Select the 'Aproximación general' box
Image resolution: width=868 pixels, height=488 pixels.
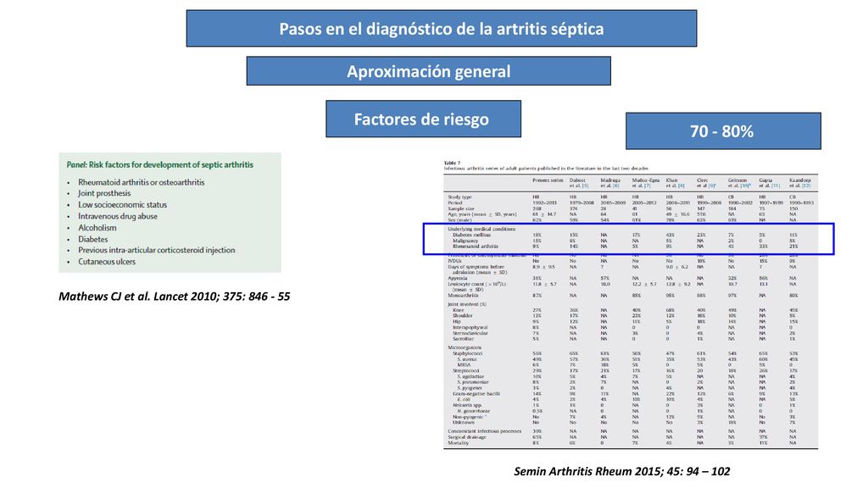coord(428,71)
